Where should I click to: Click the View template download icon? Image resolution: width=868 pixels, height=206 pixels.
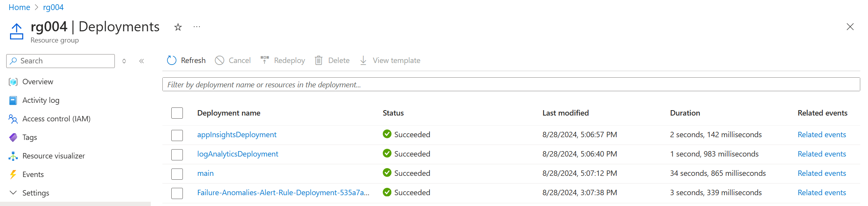click(x=363, y=60)
